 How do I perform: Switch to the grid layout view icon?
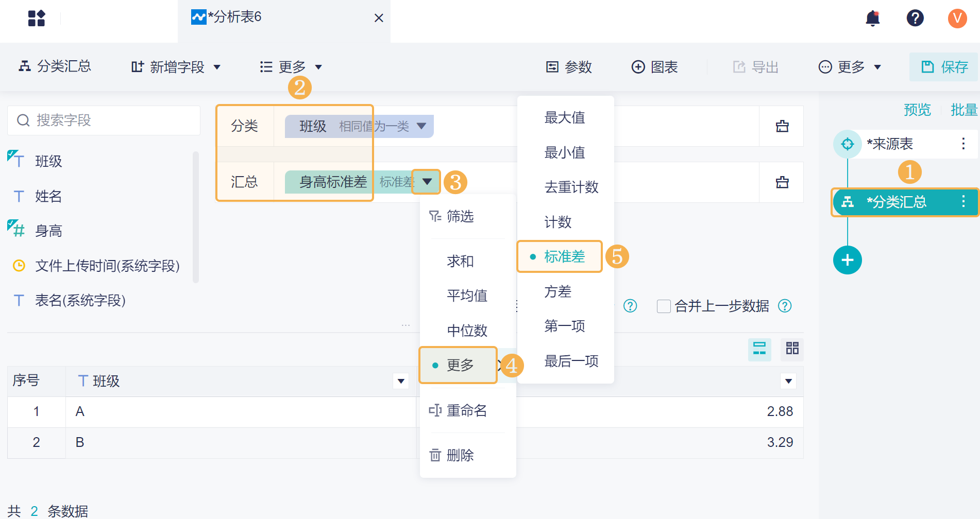click(792, 349)
